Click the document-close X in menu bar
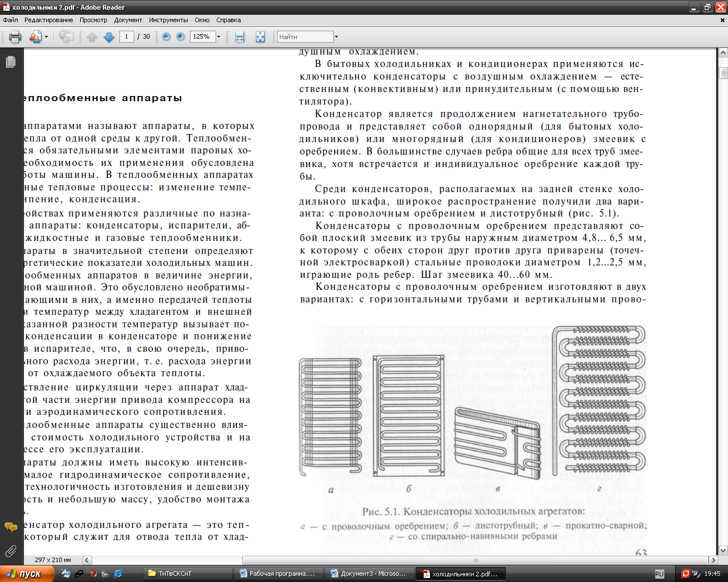728x582 pixels. (x=723, y=20)
